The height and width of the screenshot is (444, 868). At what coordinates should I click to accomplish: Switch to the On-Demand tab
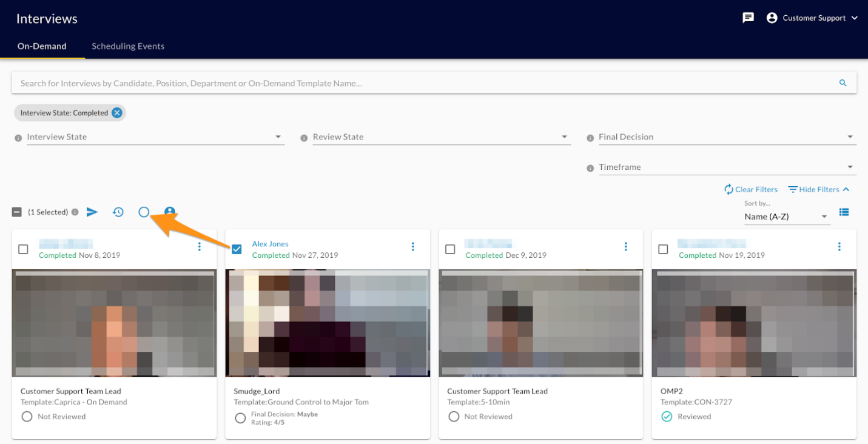pyautogui.click(x=42, y=46)
